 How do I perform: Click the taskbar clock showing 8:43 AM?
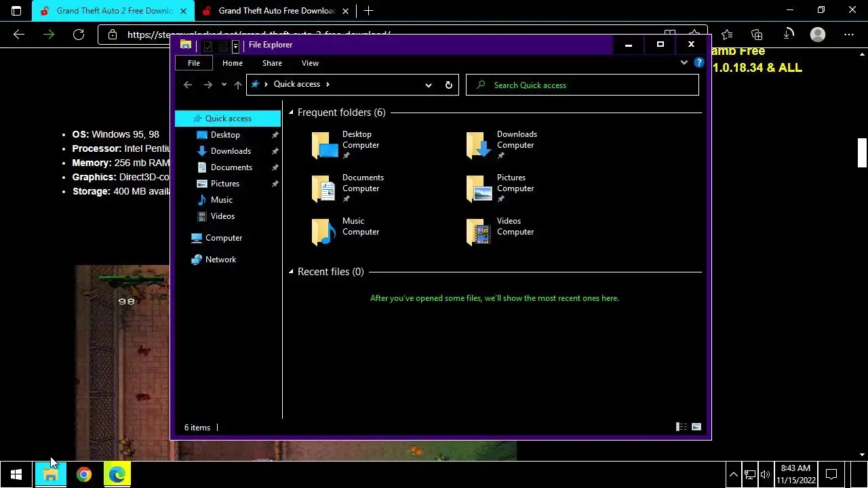click(795, 474)
